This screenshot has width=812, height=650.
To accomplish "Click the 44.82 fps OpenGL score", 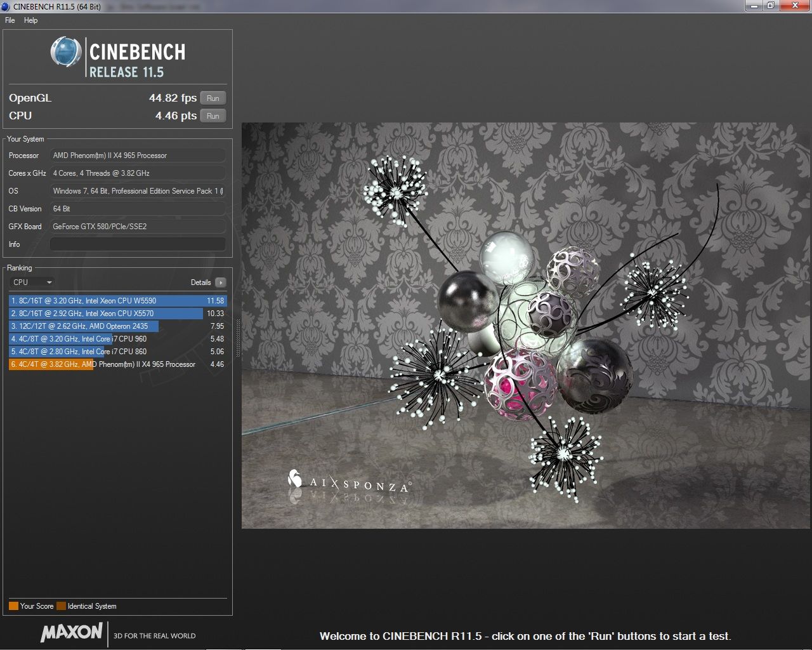I will (x=173, y=98).
